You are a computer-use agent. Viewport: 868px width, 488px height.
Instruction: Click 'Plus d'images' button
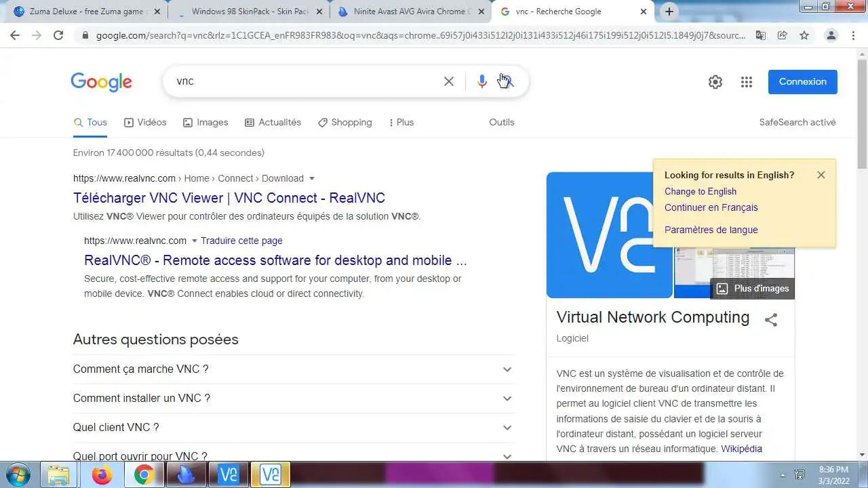tap(753, 289)
